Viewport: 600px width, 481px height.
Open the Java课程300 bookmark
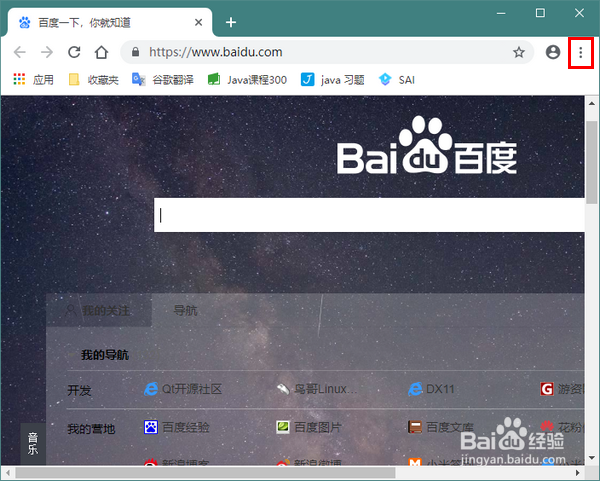pyautogui.click(x=247, y=80)
